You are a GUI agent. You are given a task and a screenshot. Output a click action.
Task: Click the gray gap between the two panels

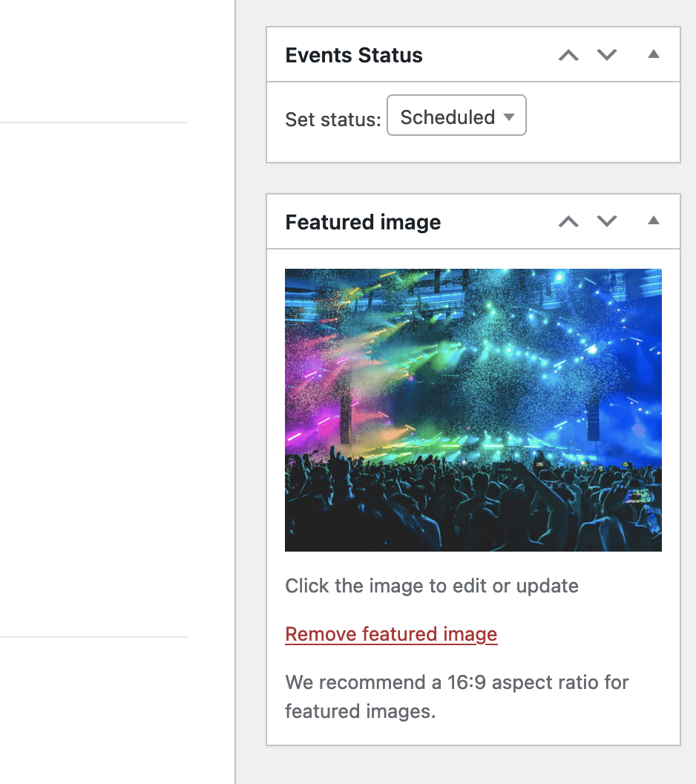tap(473, 178)
